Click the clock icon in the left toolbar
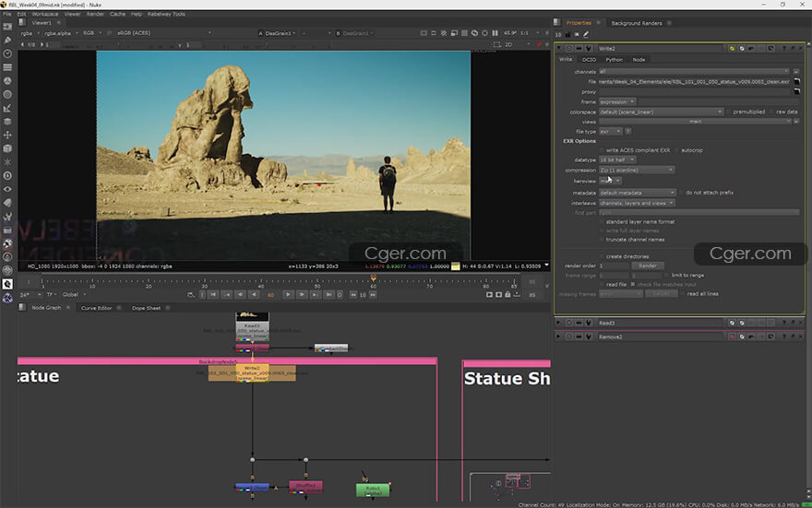The height and width of the screenshot is (508, 812). (x=7, y=53)
